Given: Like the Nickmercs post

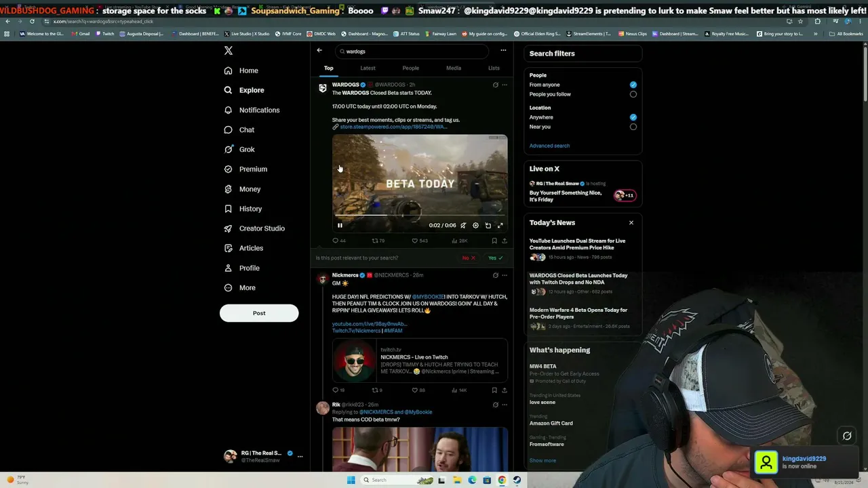Looking at the screenshot, I should click(418, 390).
